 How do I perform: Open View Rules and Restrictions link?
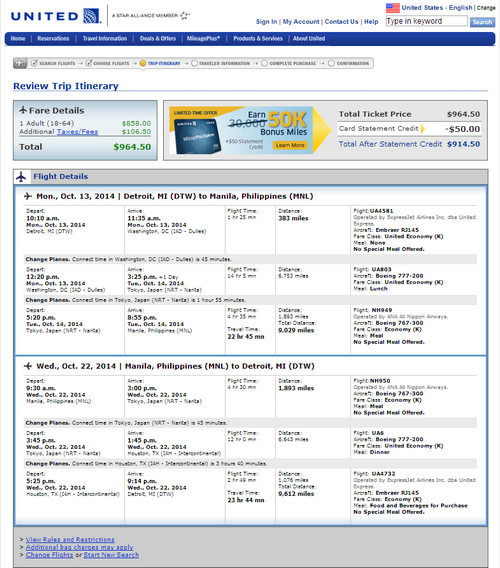tap(70, 539)
